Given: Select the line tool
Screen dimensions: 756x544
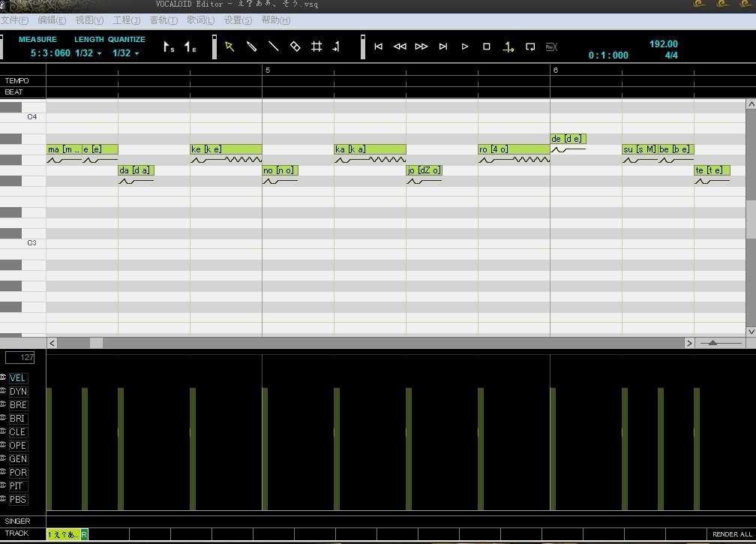Looking at the screenshot, I should (273, 47).
